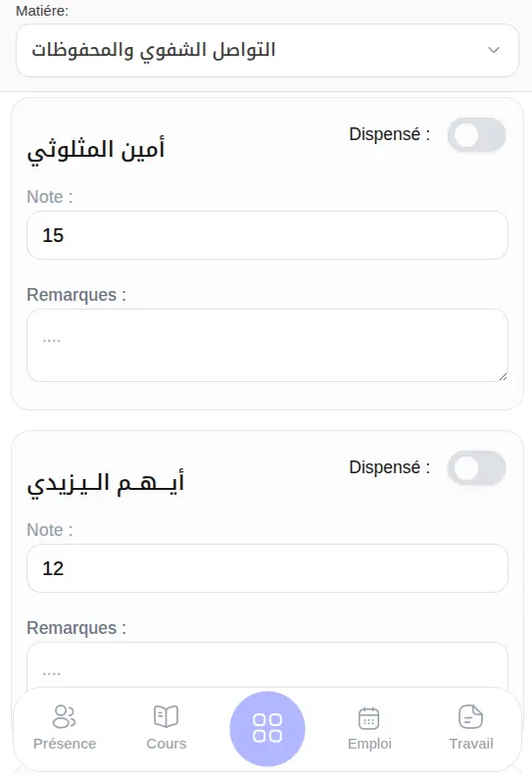The height and width of the screenshot is (775, 532).
Task: Toggle Dispensé switch for أمين المثلوثي
Action: pos(476,135)
